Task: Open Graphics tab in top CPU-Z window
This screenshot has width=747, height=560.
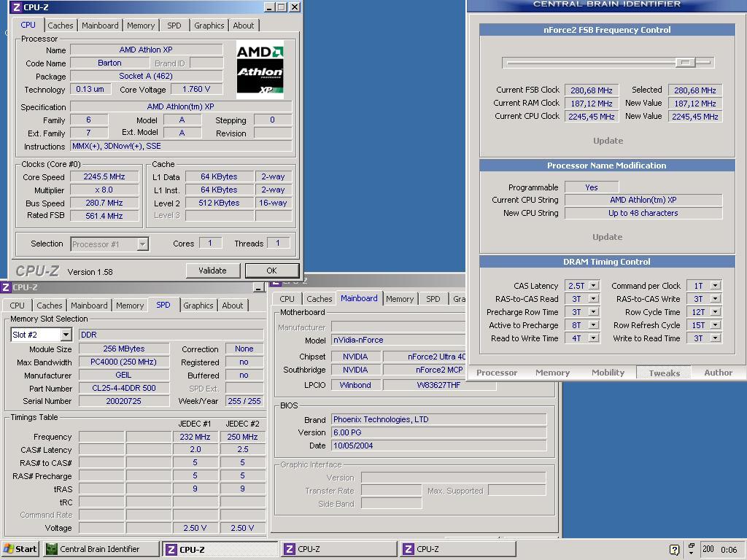Action: click(209, 26)
